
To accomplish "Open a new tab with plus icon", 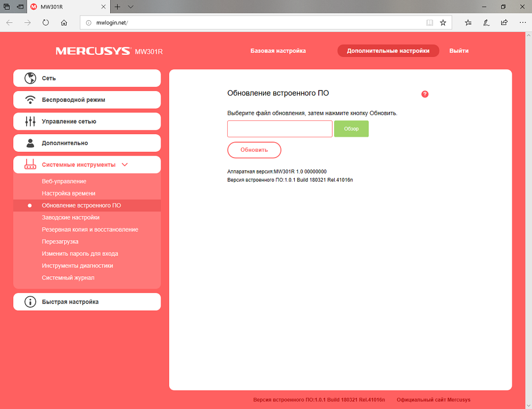I will click(x=118, y=7).
